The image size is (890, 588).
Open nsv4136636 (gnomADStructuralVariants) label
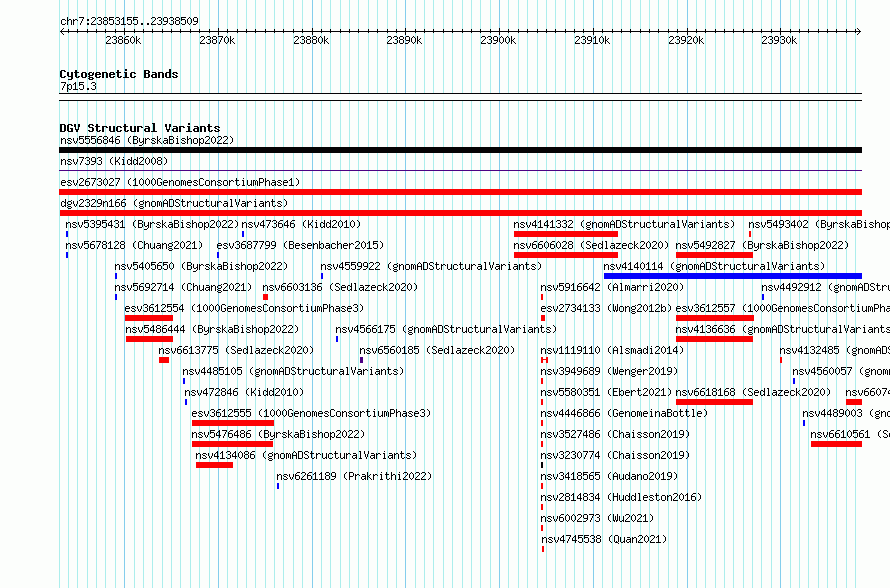[x=783, y=329]
